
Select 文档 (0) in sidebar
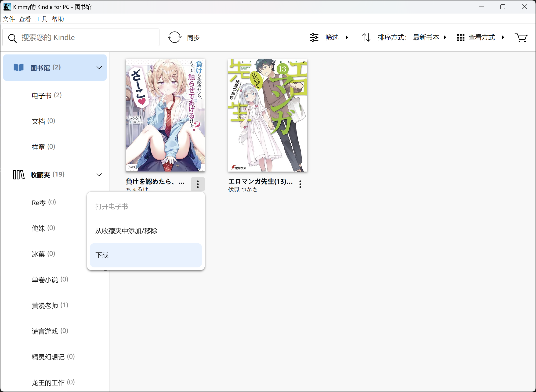pos(43,121)
